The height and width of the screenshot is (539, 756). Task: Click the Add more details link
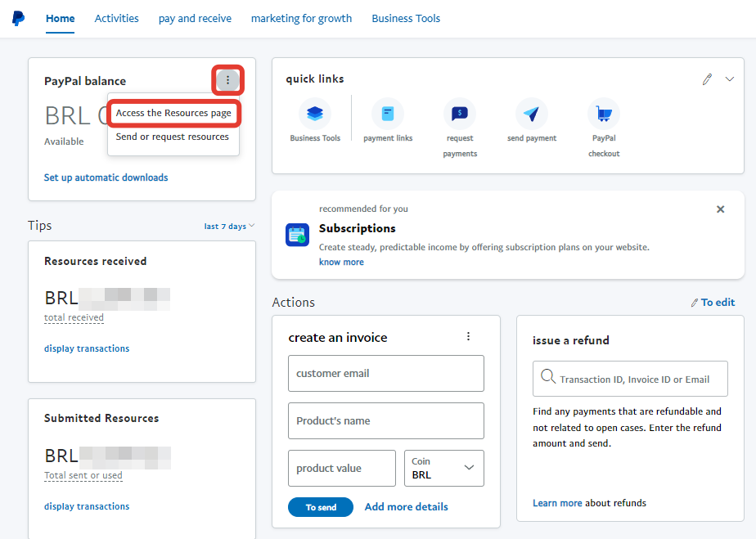[407, 507]
